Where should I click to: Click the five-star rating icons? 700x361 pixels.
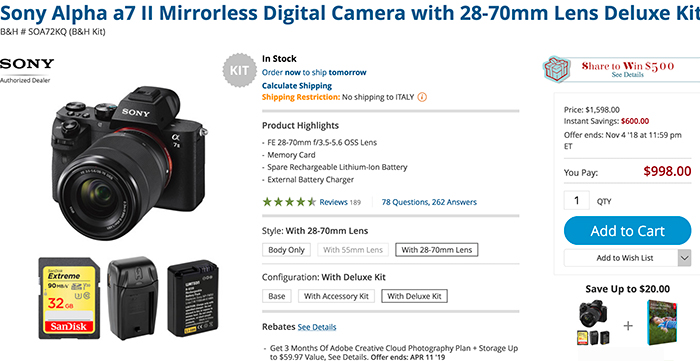coord(289,202)
